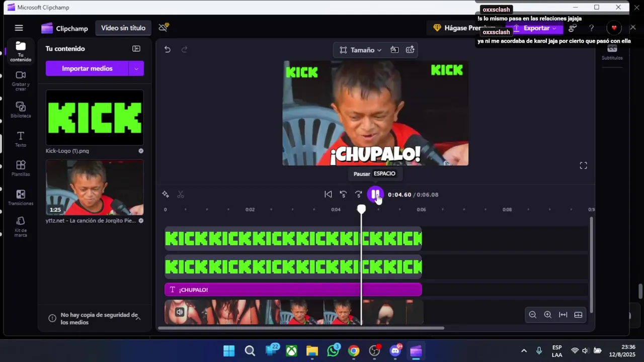Viewport: 644px width, 362px height.
Task: Open the help question mark icon
Action: (592, 28)
